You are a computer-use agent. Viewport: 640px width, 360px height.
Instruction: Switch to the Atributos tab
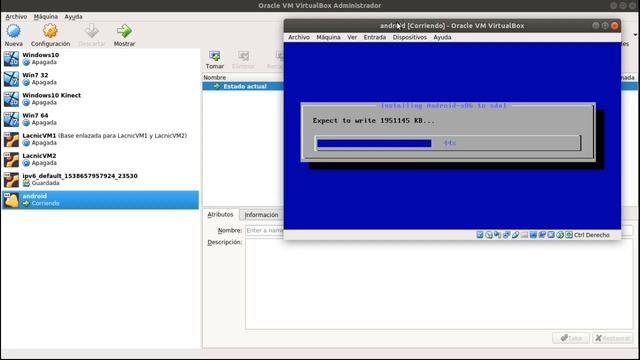point(220,214)
